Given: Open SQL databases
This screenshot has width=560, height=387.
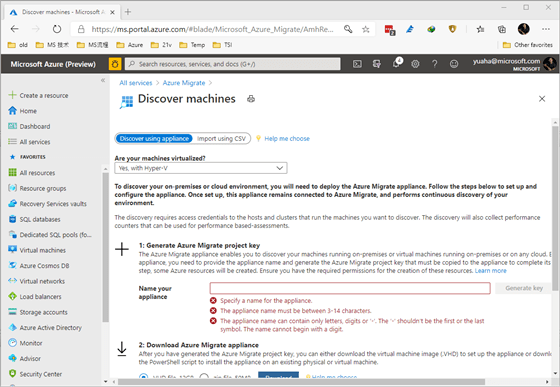Looking at the screenshot, I should click(34, 219).
